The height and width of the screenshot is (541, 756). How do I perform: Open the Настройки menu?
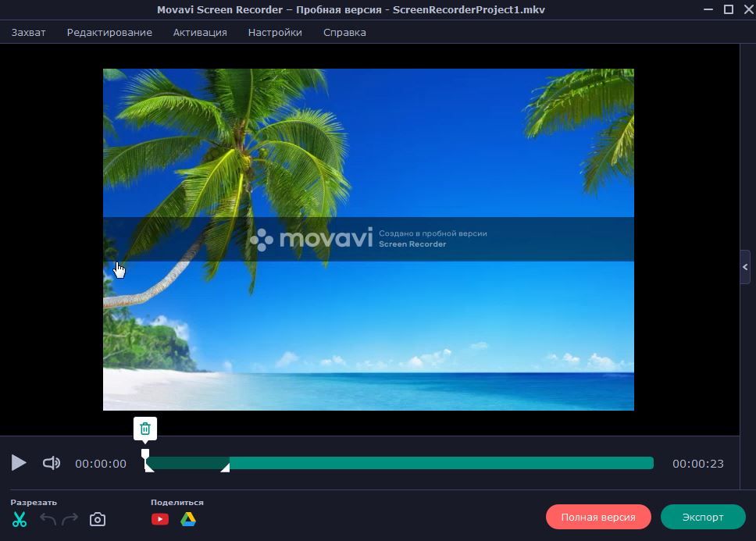275,32
